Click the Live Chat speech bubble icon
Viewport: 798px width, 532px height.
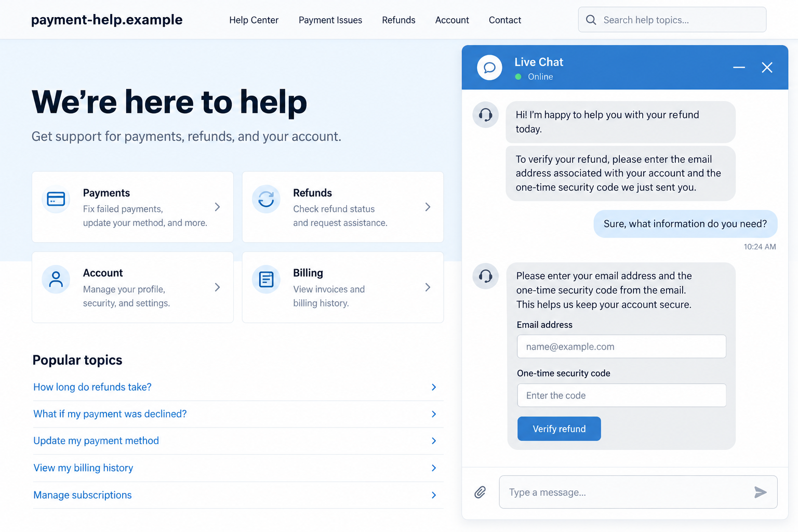pyautogui.click(x=489, y=68)
